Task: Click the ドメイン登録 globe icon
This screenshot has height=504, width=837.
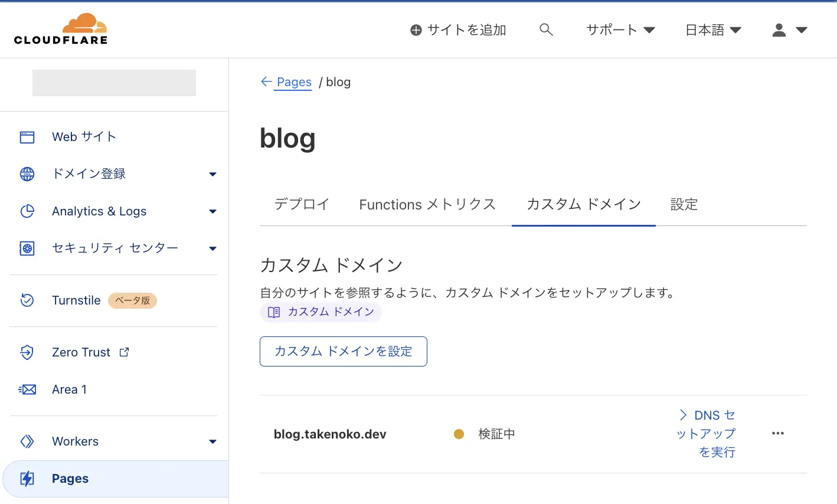Action: click(27, 174)
